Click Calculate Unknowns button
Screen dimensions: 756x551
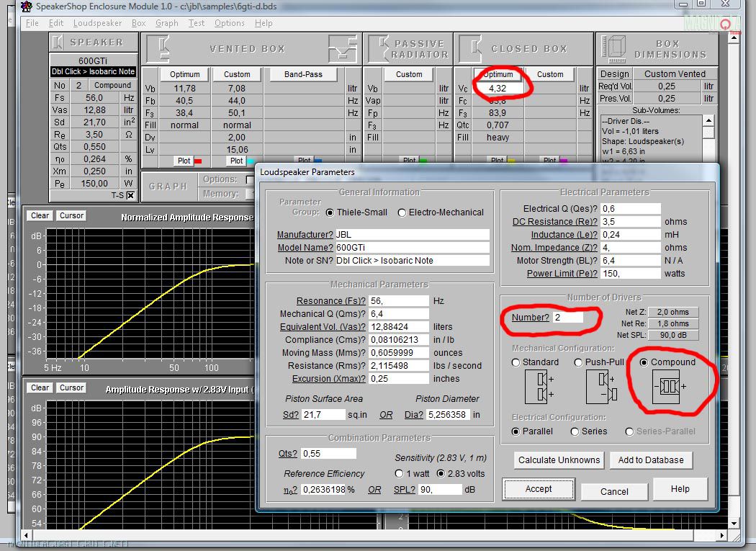pyautogui.click(x=559, y=460)
